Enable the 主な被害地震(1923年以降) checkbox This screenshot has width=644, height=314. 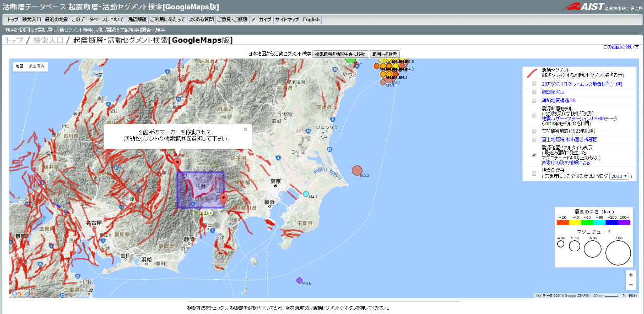click(534, 131)
